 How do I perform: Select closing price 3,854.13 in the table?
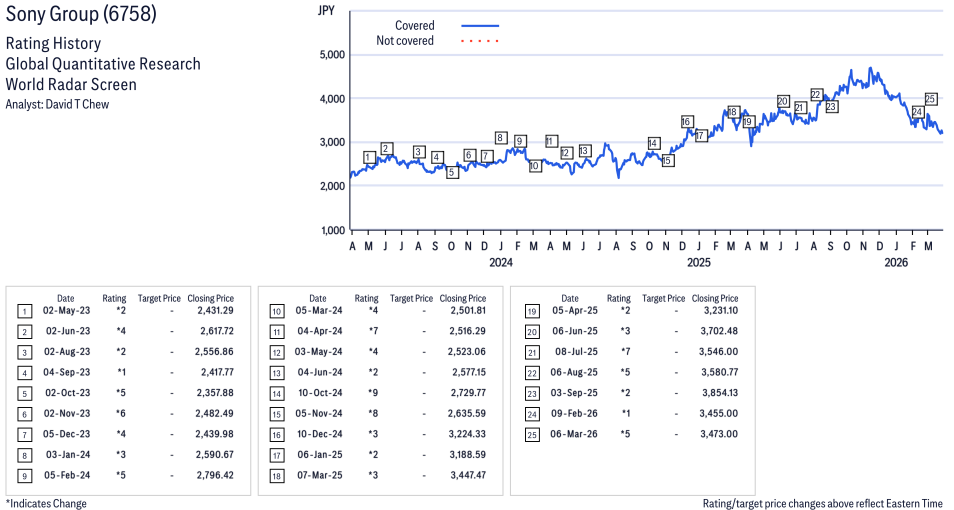716,393
